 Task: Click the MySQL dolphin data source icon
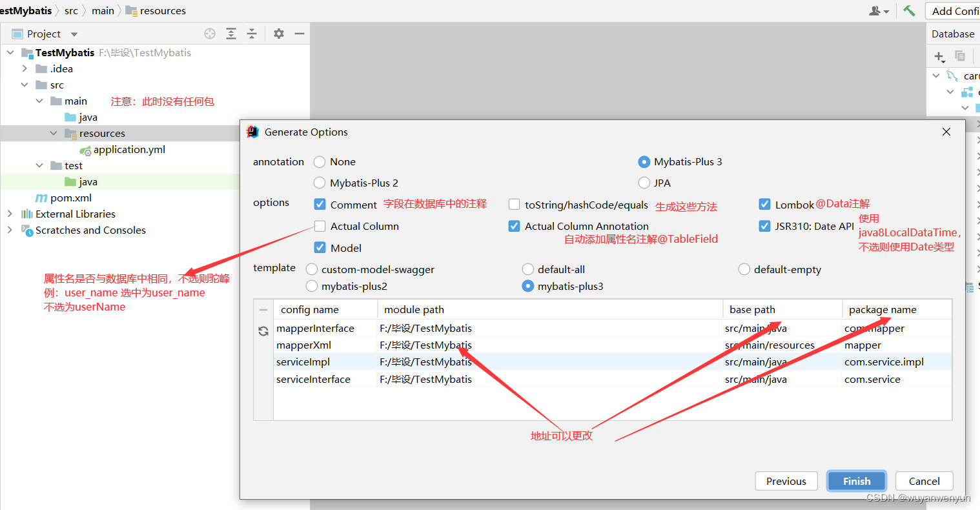952,76
